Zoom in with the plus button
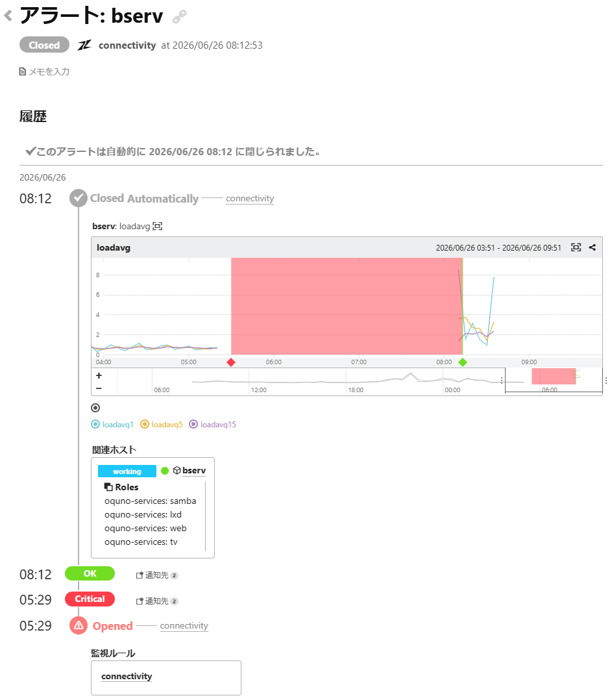 [x=99, y=375]
